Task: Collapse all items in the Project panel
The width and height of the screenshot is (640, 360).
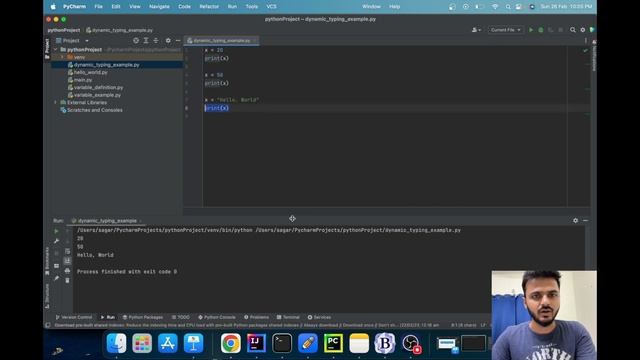Action: (156, 40)
